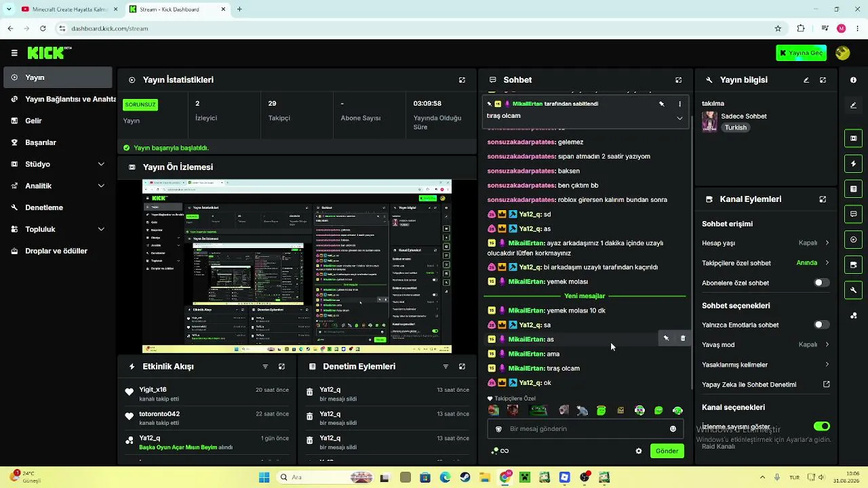Open Hesap yaşı setting chevron
The width and height of the screenshot is (868, 488).
[827, 243]
